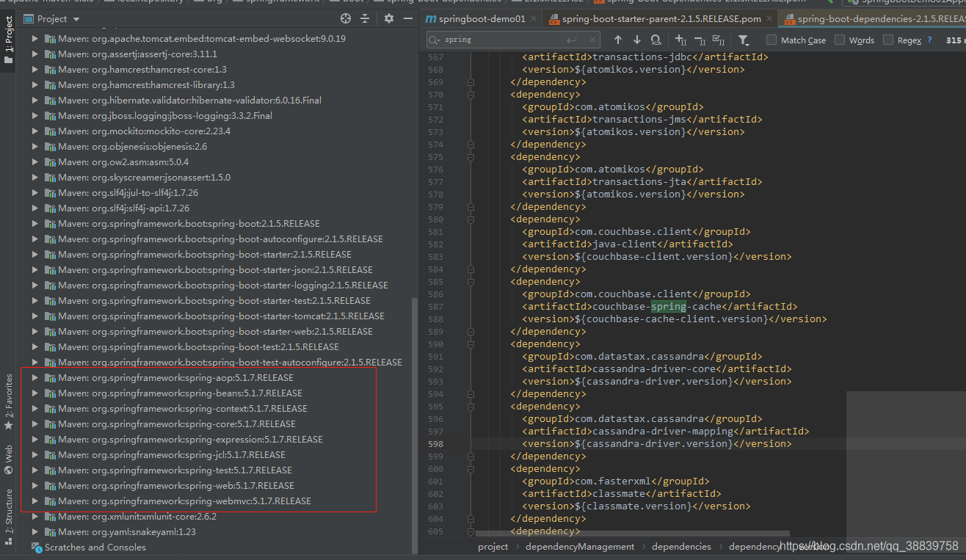Expand Maven tomcat-embed-websocket node

pyautogui.click(x=35, y=39)
